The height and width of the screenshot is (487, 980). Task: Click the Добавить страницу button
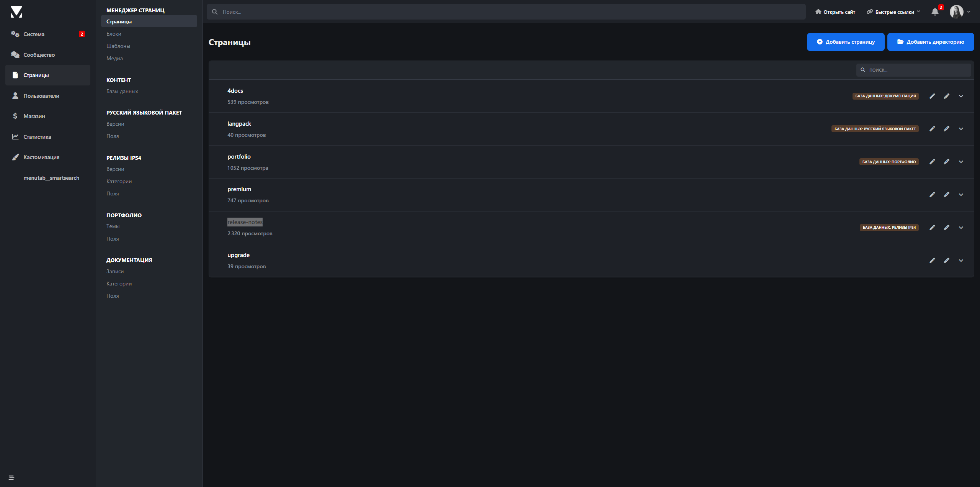click(845, 42)
